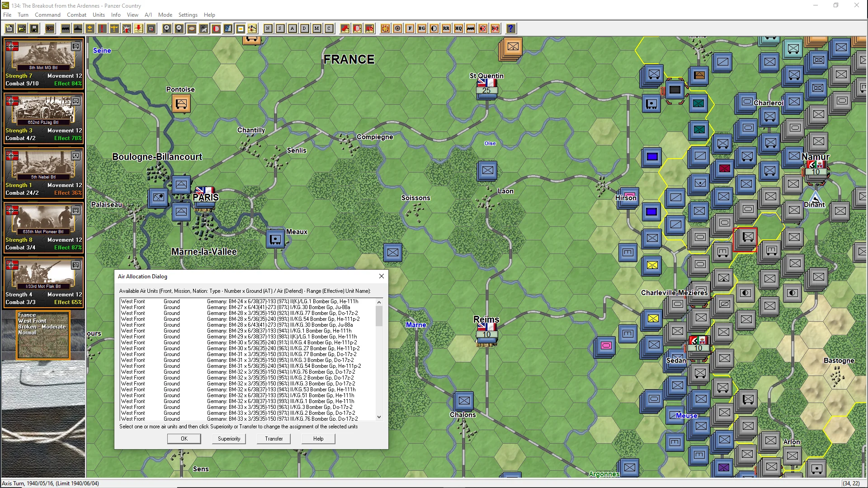Screen dimensions: 868x488
Task: Select the I/33rd Mot Flak Btl card
Action: click(43, 282)
